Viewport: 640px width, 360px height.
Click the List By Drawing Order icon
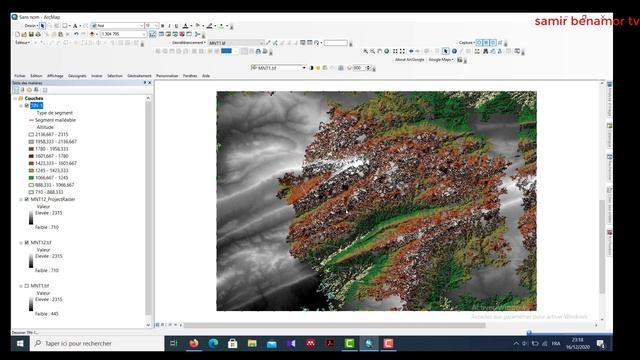pos(16,90)
